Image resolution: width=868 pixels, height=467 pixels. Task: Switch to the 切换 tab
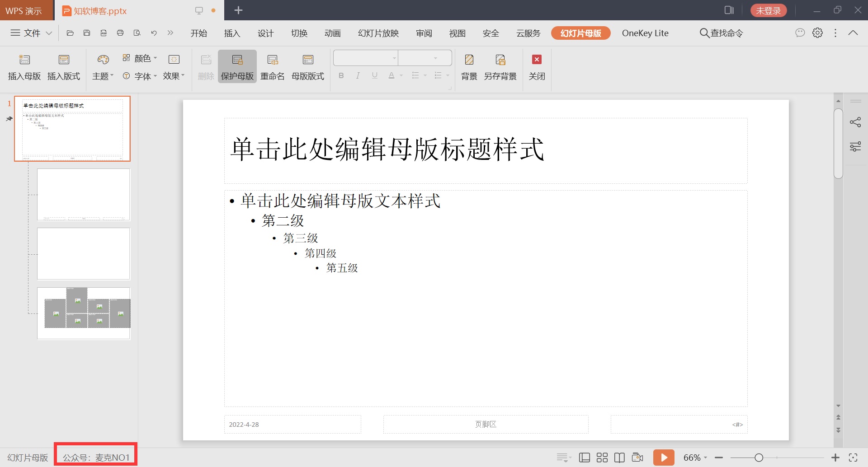(x=299, y=33)
